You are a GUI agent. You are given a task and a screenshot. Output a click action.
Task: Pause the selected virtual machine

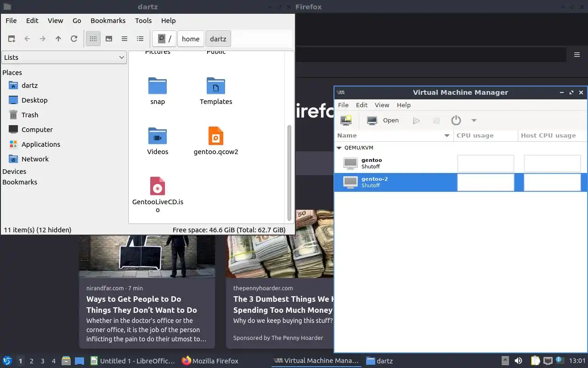click(436, 121)
